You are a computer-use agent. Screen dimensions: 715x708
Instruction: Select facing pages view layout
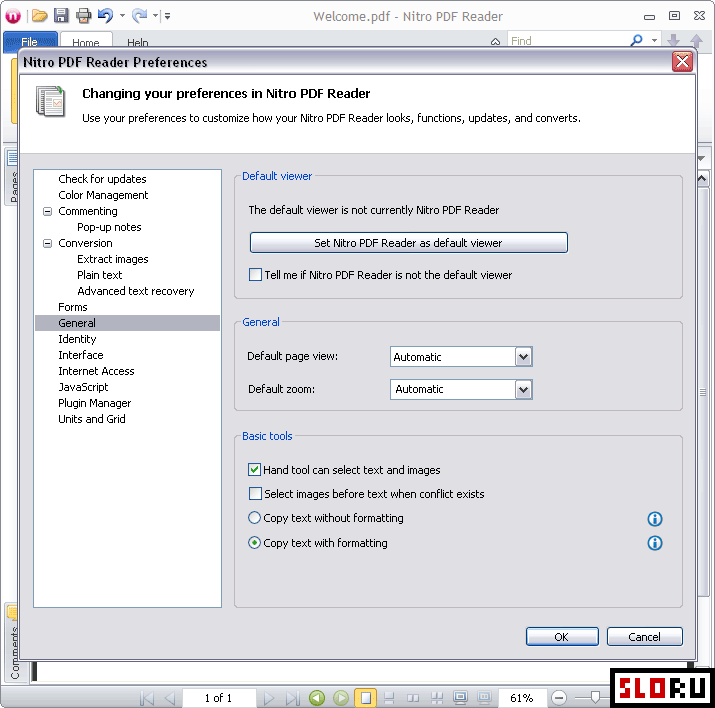click(x=413, y=698)
